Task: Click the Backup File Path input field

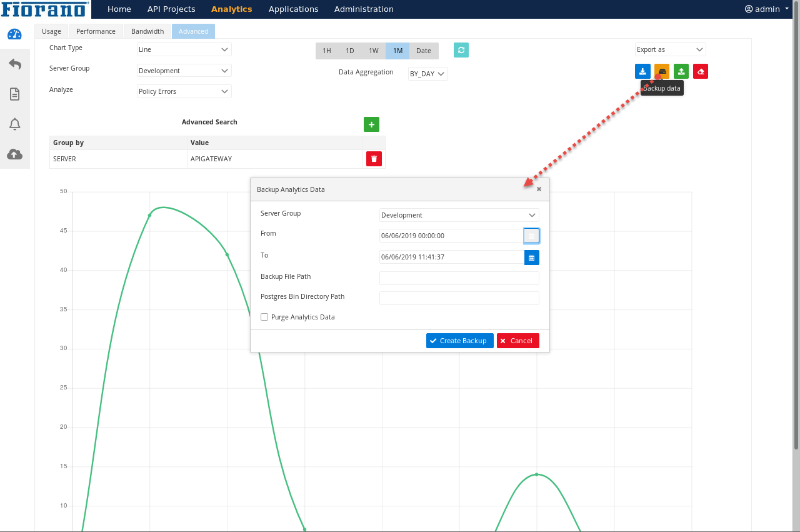Action: (459, 278)
